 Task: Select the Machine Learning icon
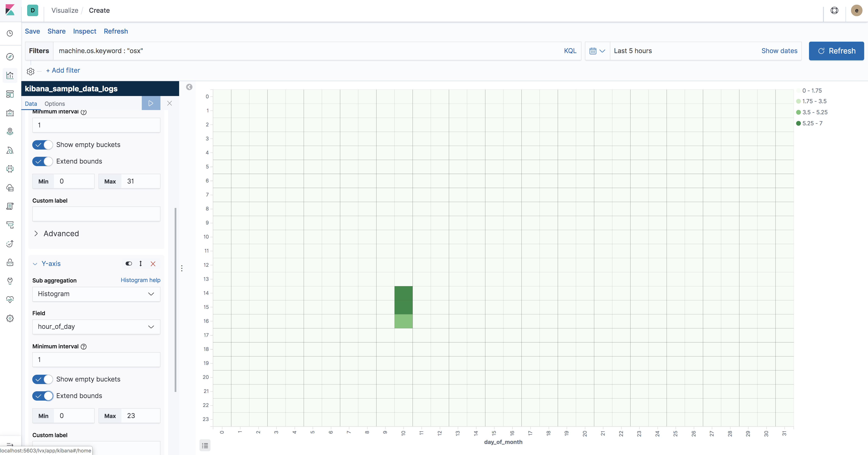(10, 150)
